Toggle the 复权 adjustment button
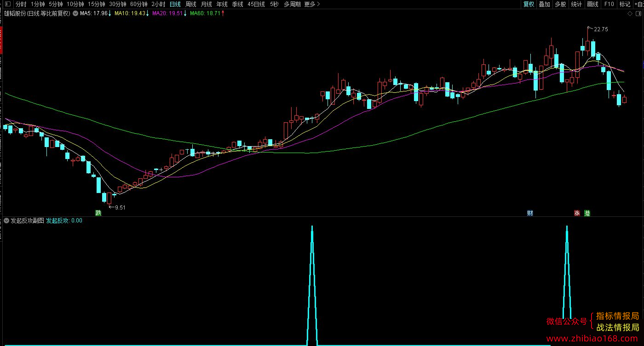 point(529,4)
